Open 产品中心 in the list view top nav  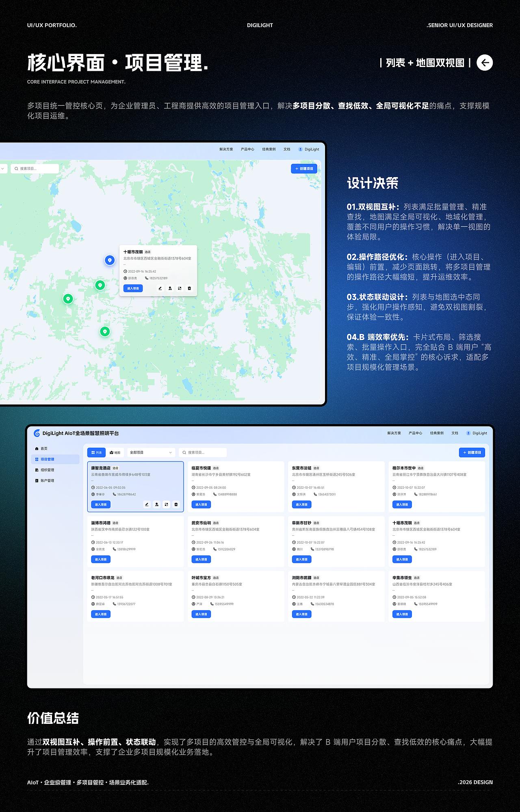tap(415, 433)
